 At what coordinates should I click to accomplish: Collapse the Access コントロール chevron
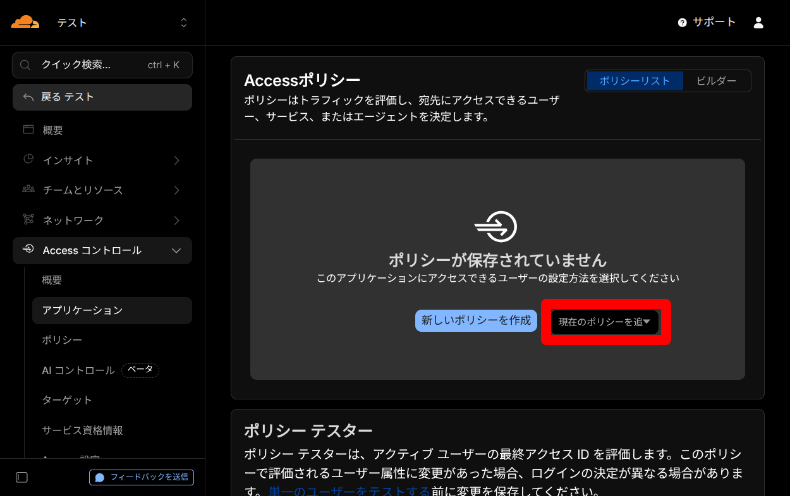pos(176,251)
